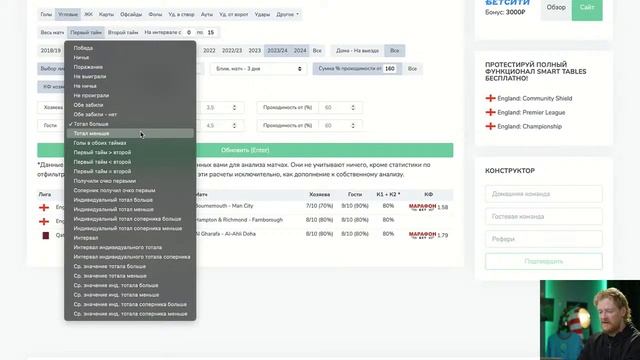Switch to the Уд. от ворот tab
The width and height of the screenshot is (640, 360).
[x=233, y=14]
